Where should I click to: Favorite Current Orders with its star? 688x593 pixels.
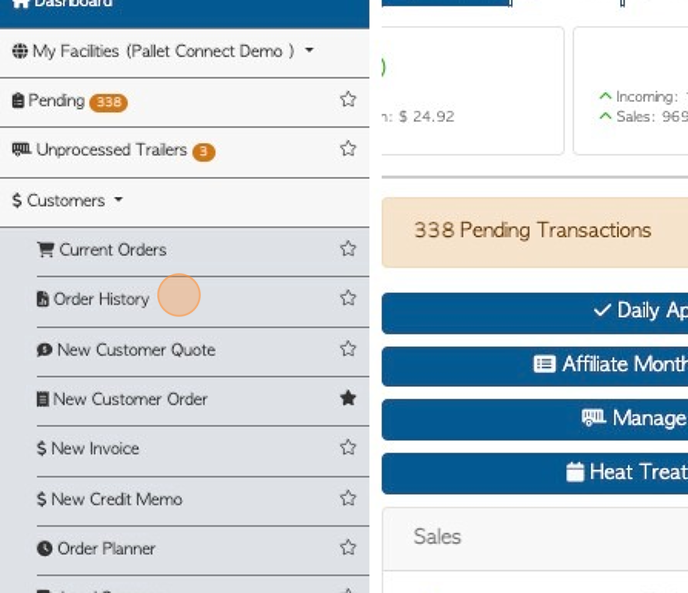click(x=348, y=249)
